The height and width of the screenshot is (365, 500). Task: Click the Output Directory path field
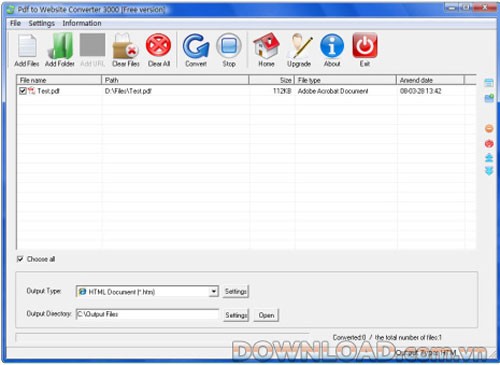tap(147, 314)
